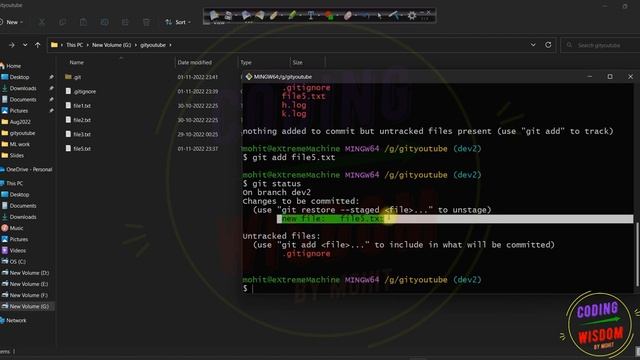Unpin Downloads using its pin icon
The width and height of the screenshot is (640, 360).
tap(51, 88)
